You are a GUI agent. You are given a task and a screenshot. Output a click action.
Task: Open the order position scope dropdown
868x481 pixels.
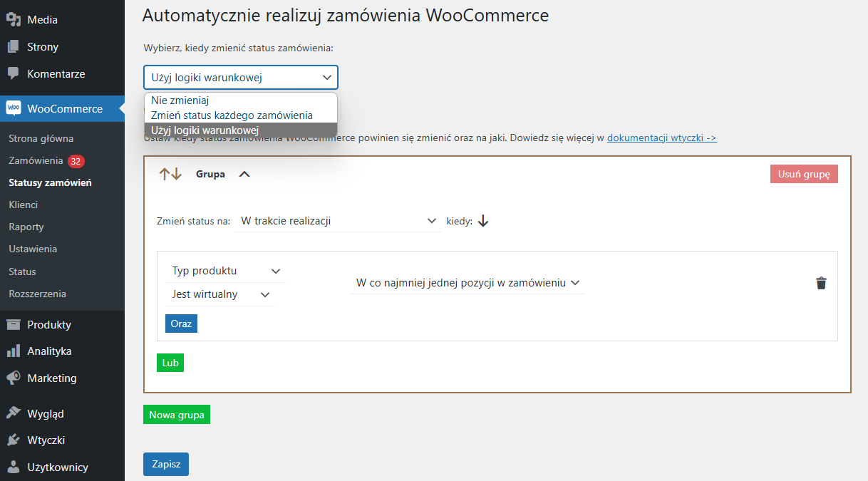pos(467,283)
